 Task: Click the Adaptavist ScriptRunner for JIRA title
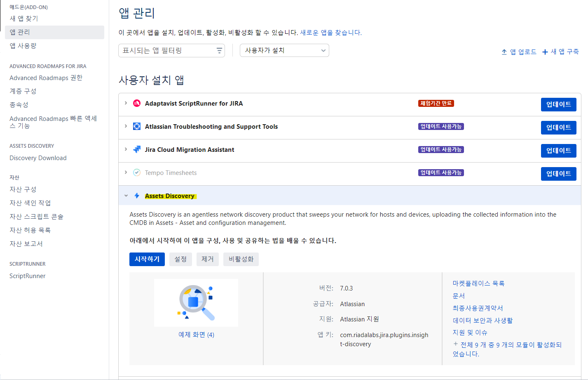pos(194,104)
